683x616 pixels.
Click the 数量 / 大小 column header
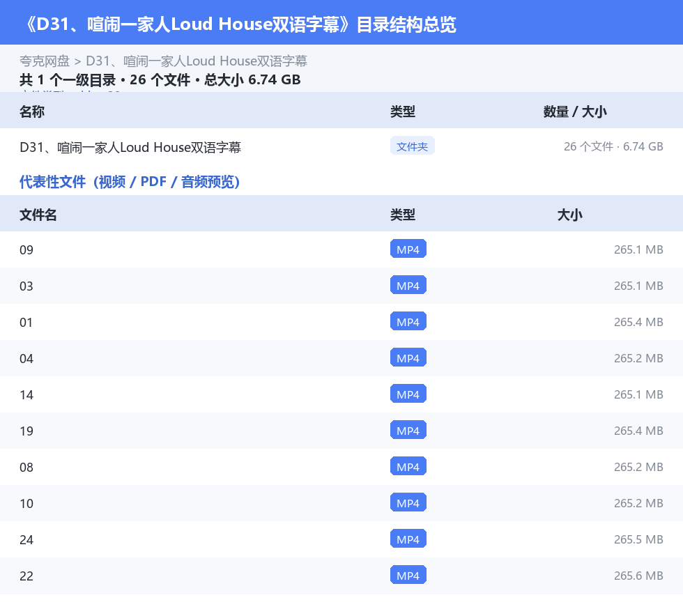(x=574, y=111)
